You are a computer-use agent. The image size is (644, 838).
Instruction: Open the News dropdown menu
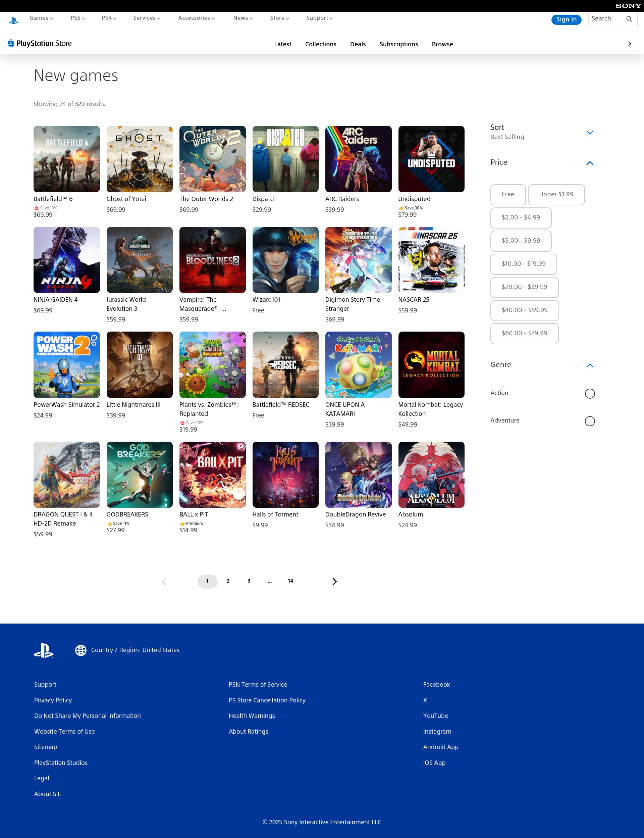pyautogui.click(x=243, y=18)
